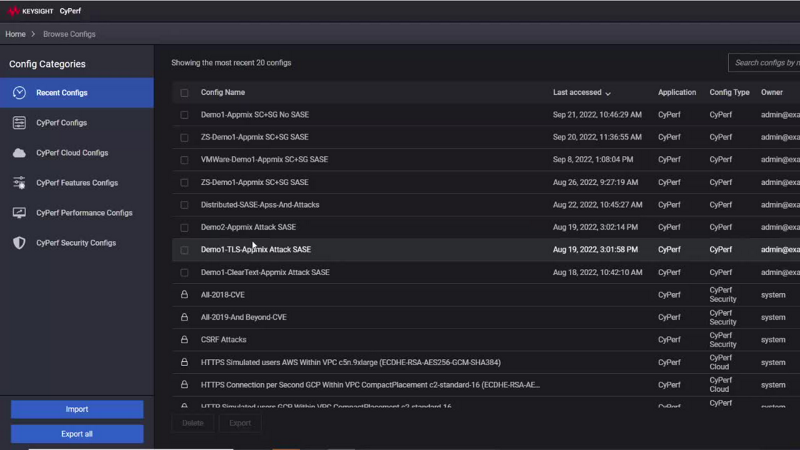The width and height of the screenshot is (800, 450).
Task: Click the Import button
Action: pyautogui.click(x=77, y=409)
